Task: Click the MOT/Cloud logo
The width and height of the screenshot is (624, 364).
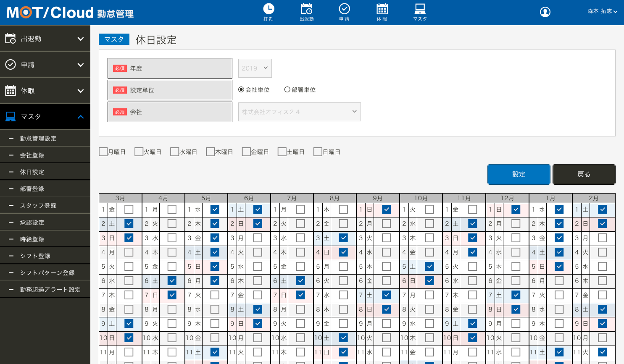Action: pyautogui.click(x=50, y=13)
